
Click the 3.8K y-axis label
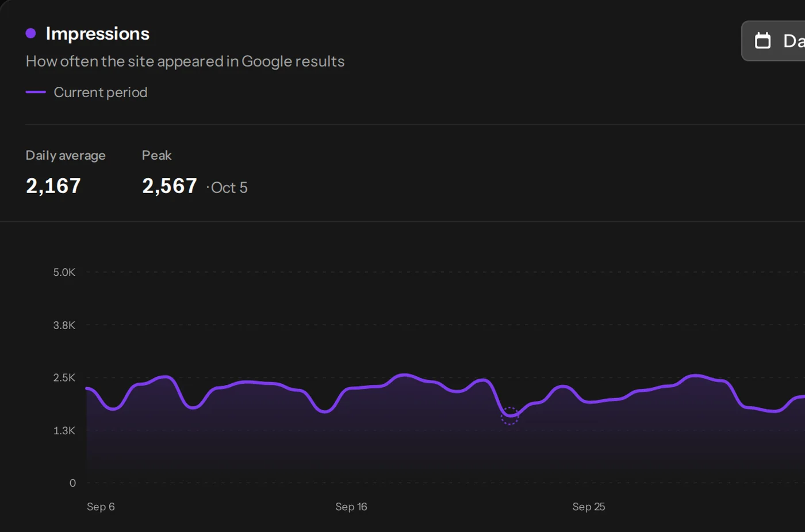click(x=64, y=325)
